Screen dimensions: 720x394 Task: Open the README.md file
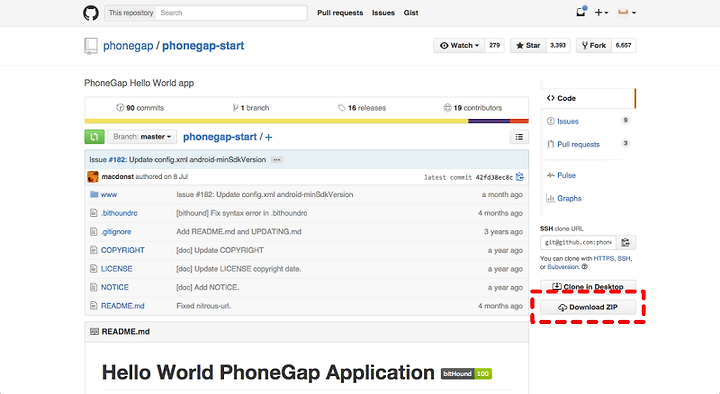coord(123,306)
